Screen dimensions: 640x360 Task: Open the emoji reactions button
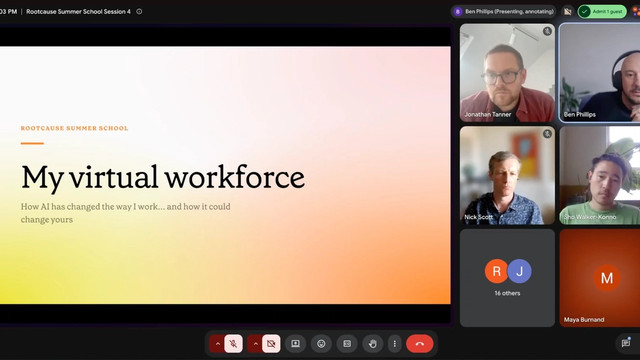click(321, 344)
